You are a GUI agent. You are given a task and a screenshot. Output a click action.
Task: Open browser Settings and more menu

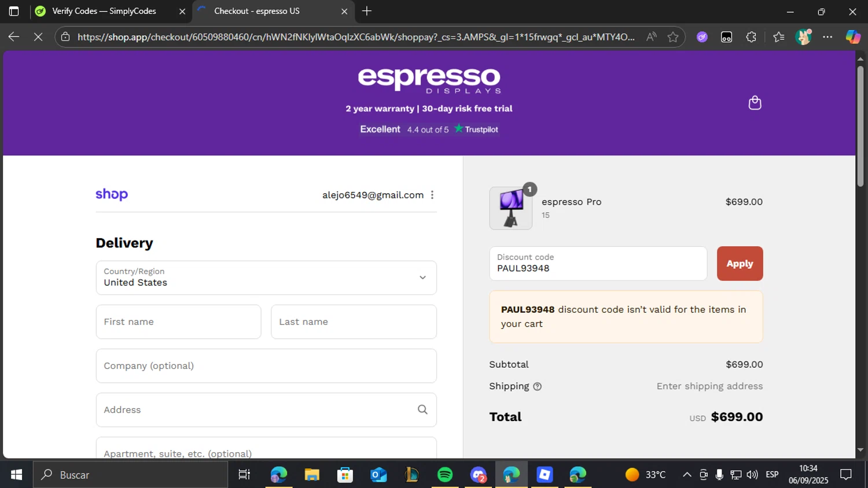(827, 37)
